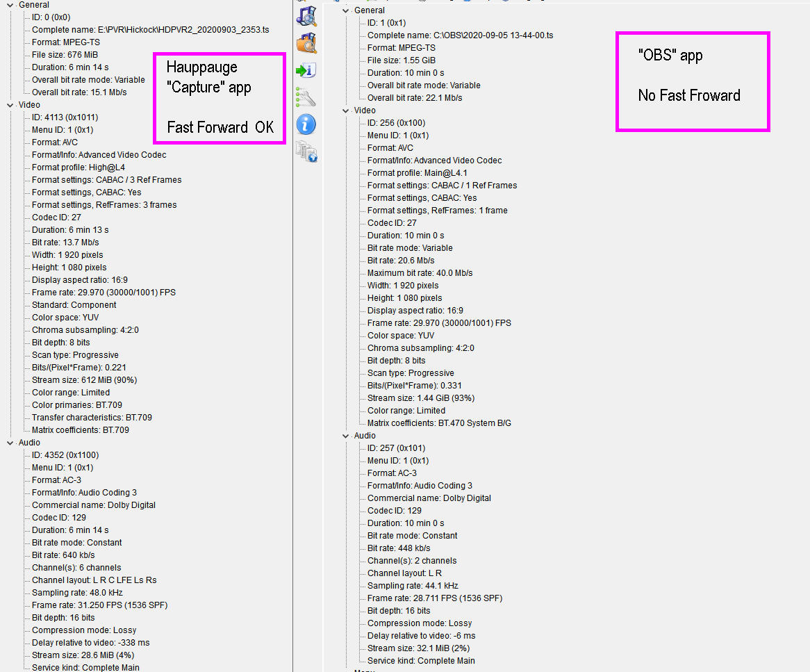The width and height of the screenshot is (810, 672).
Task: Click the blue About info icon
Action: coord(306,124)
